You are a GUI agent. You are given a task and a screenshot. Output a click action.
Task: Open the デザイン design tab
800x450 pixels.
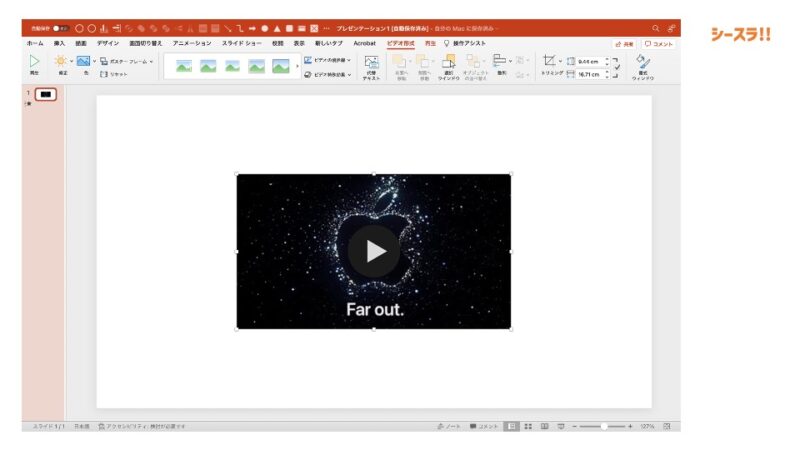108,43
